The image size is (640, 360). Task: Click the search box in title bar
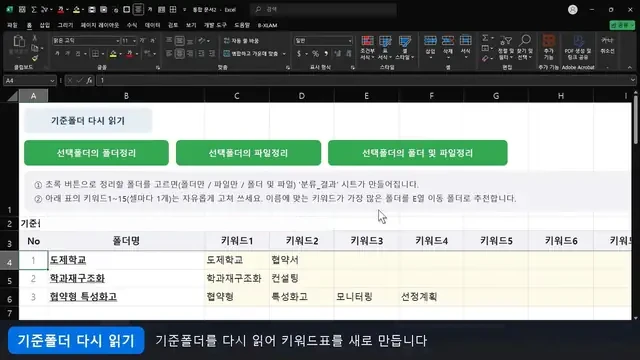(324, 9)
